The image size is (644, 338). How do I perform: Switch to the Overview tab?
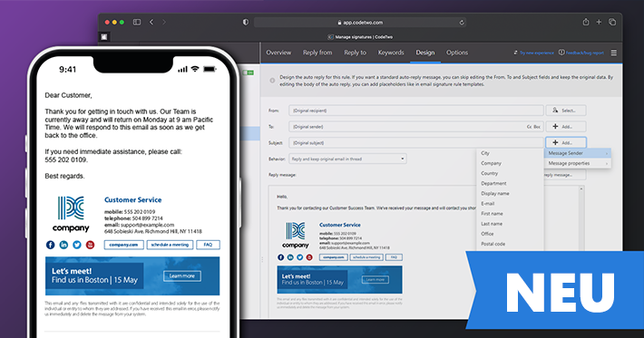click(x=278, y=53)
